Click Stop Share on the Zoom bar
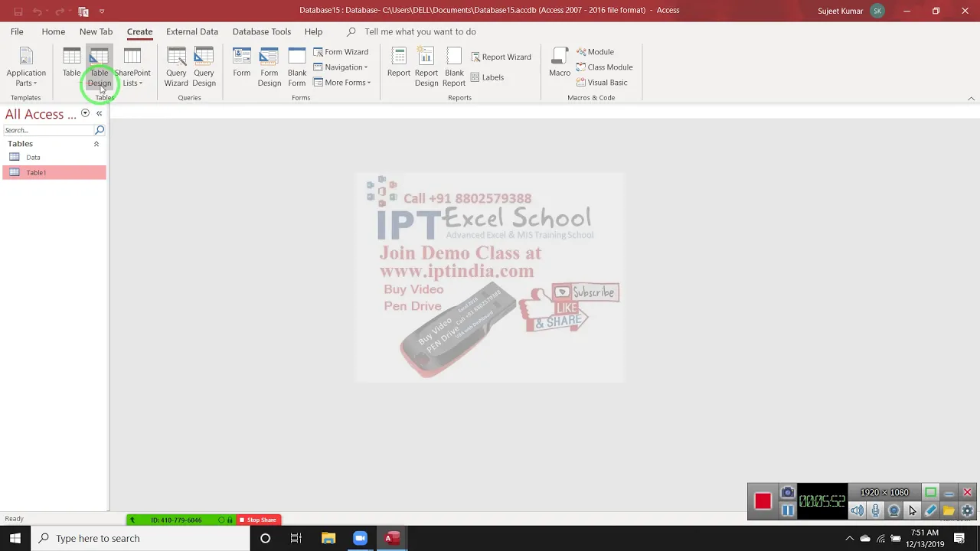This screenshot has height=551, width=980. coord(258,520)
